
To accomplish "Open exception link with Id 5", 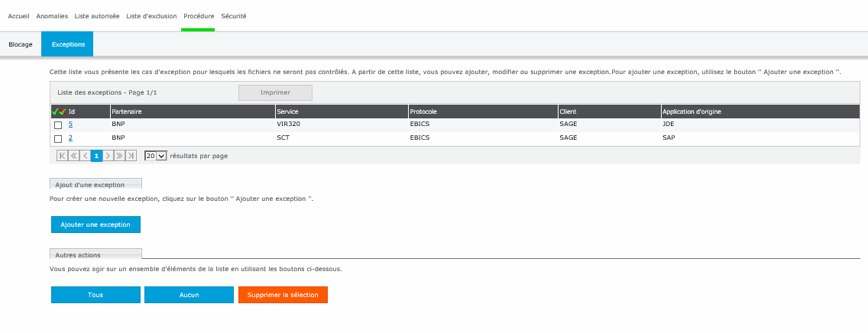I will 70,124.
